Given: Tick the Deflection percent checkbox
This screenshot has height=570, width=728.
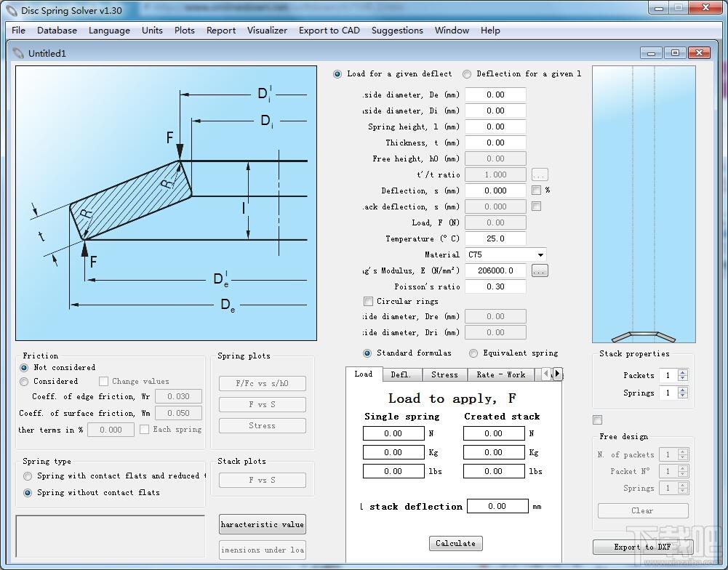Looking at the screenshot, I should pos(536,190).
